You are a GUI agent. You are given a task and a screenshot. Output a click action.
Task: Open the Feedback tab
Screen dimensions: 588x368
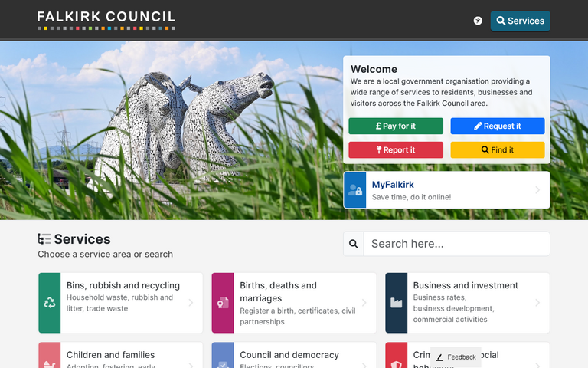[x=456, y=357]
